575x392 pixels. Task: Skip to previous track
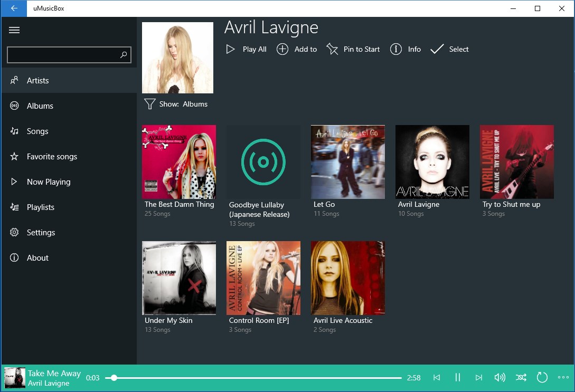click(x=436, y=377)
